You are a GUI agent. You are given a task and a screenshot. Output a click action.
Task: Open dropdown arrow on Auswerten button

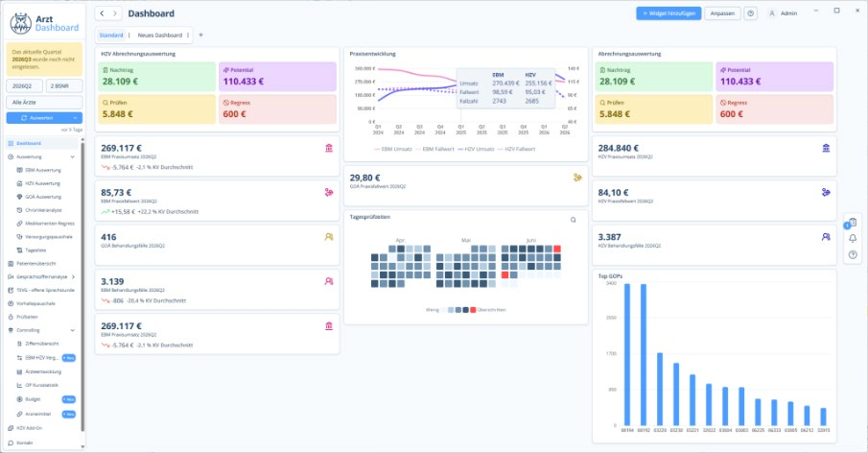(x=75, y=118)
